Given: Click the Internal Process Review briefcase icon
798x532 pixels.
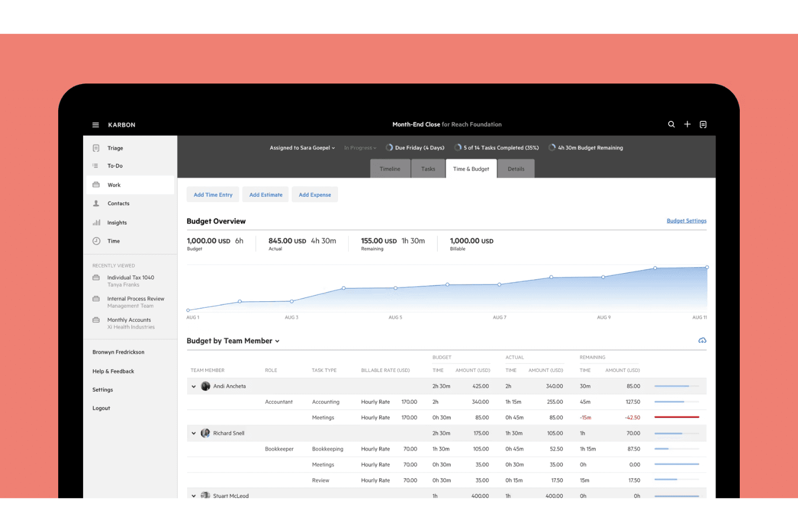Looking at the screenshot, I should pyautogui.click(x=96, y=299).
